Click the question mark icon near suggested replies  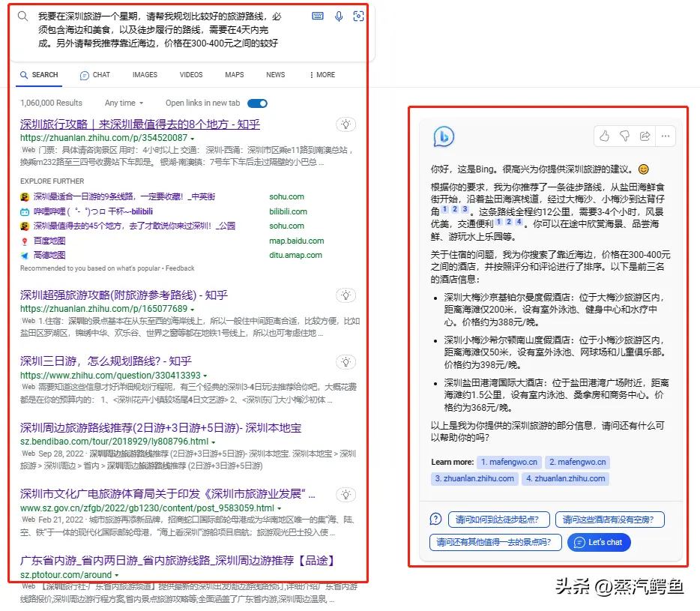click(435, 519)
